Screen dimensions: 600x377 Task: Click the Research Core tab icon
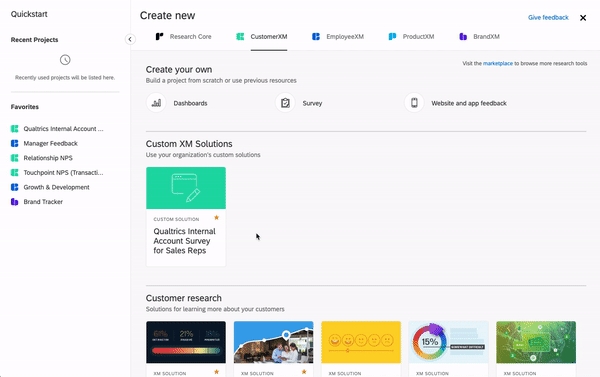(159, 36)
